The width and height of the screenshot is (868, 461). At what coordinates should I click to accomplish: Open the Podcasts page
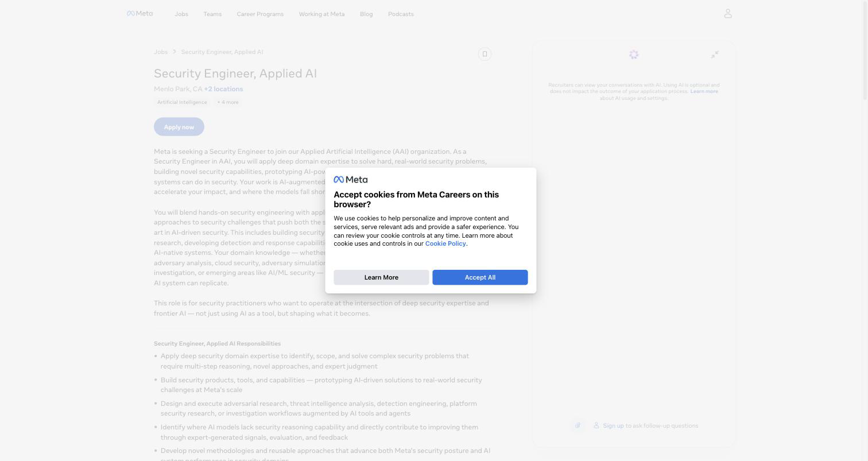tap(401, 14)
